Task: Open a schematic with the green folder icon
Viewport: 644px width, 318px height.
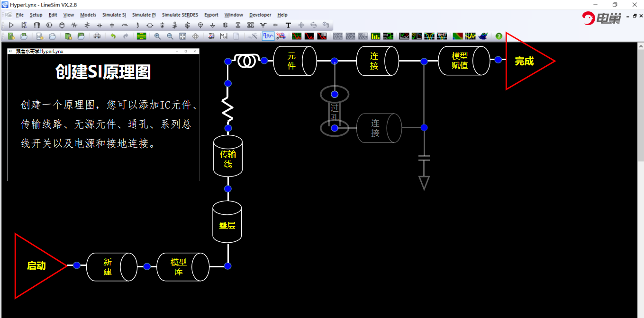Action: (x=24, y=36)
